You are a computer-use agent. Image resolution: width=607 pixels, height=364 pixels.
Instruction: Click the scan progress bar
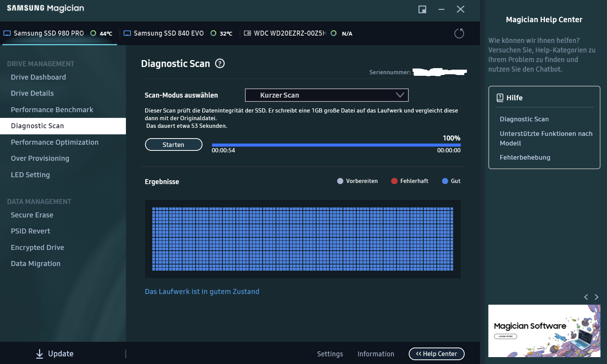(336, 145)
